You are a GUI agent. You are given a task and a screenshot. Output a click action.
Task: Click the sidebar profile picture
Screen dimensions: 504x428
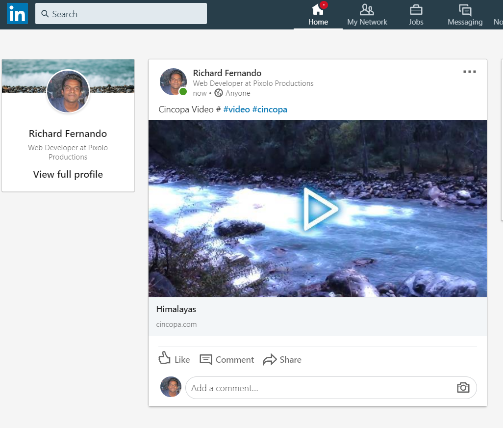point(68,92)
